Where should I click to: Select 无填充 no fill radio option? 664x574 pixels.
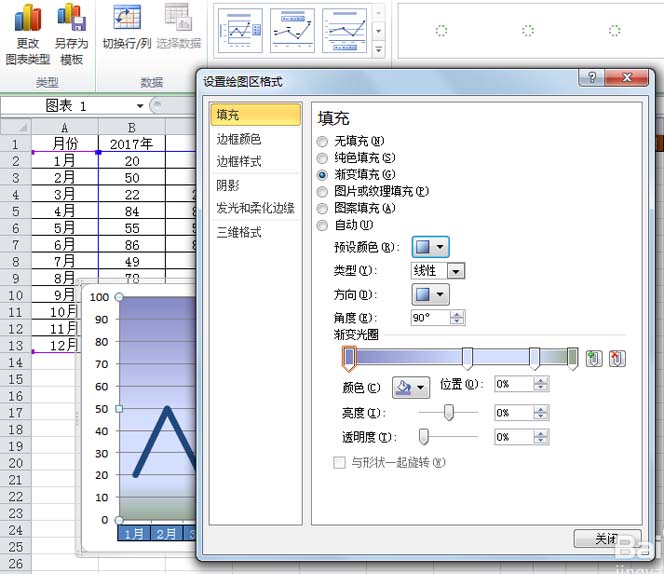[x=322, y=142]
